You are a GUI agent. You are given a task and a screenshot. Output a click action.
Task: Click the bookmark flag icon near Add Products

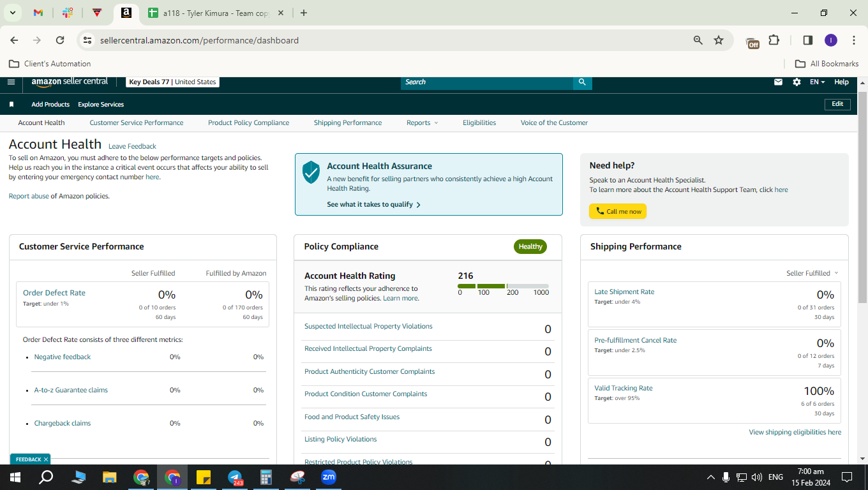tap(11, 104)
